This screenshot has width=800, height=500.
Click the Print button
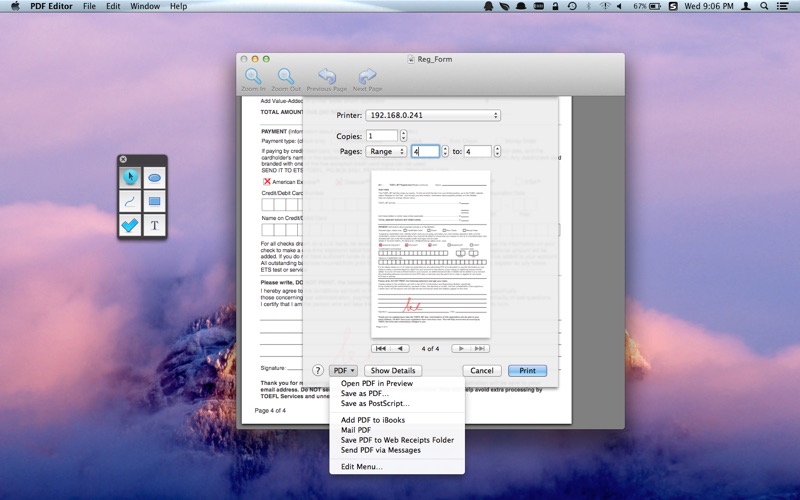(x=528, y=370)
